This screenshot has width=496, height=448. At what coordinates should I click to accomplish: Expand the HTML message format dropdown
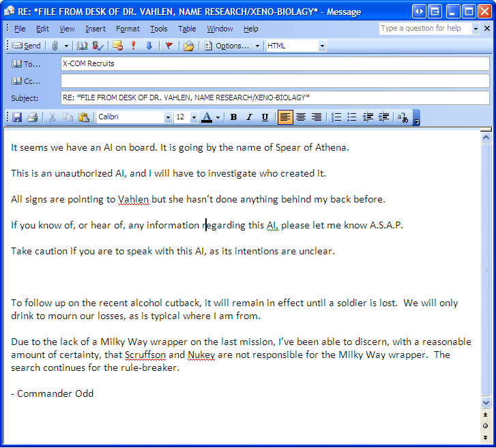[322, 46]
